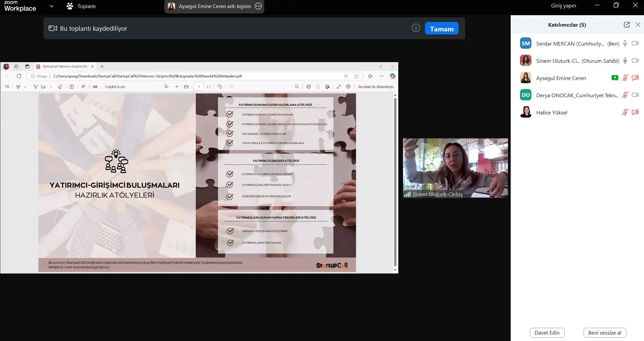644x341 pixels.
Task: Click Sinem Uluturk's microphone icon
Action: coord(625,61)
